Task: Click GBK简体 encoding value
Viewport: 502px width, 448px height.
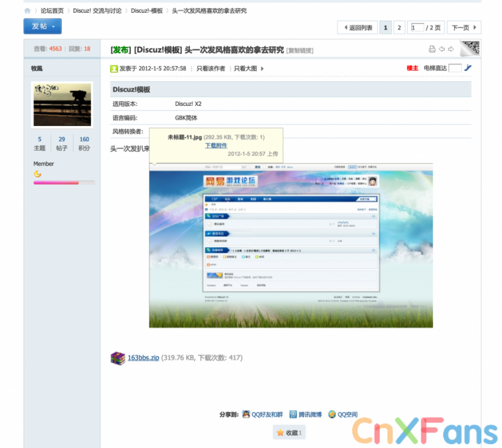Action: coord(186,118)
